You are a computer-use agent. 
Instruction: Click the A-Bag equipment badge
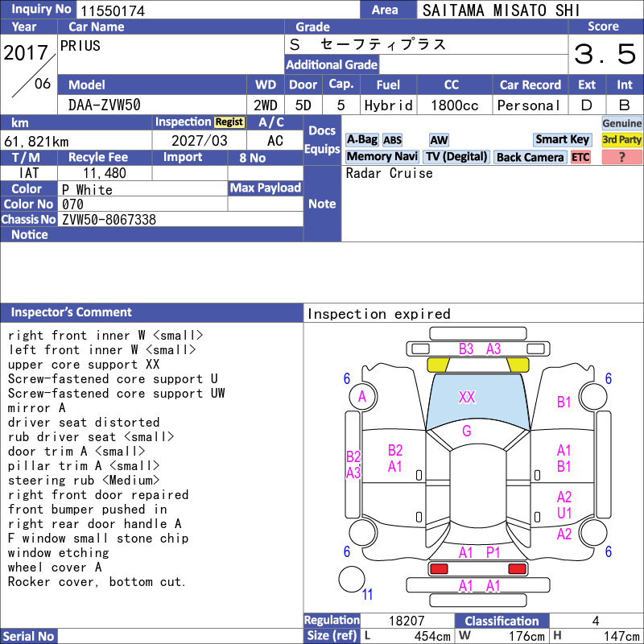click(361, 139)
